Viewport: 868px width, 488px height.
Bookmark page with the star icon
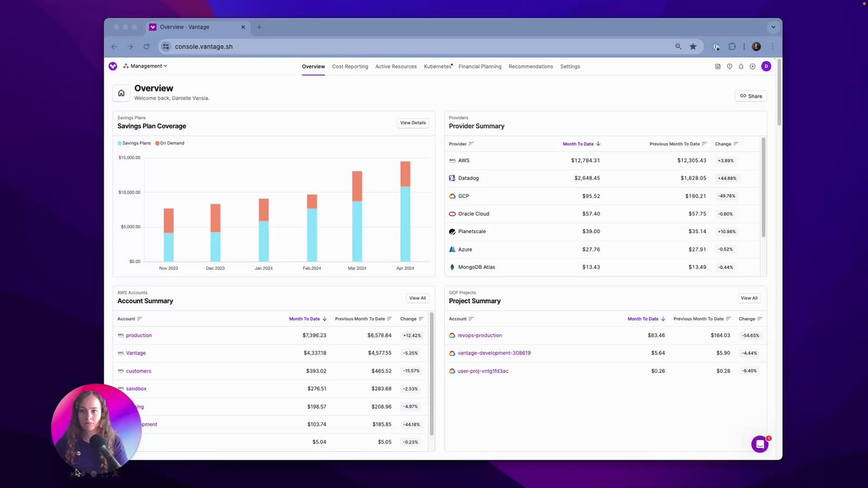point(692,47)
